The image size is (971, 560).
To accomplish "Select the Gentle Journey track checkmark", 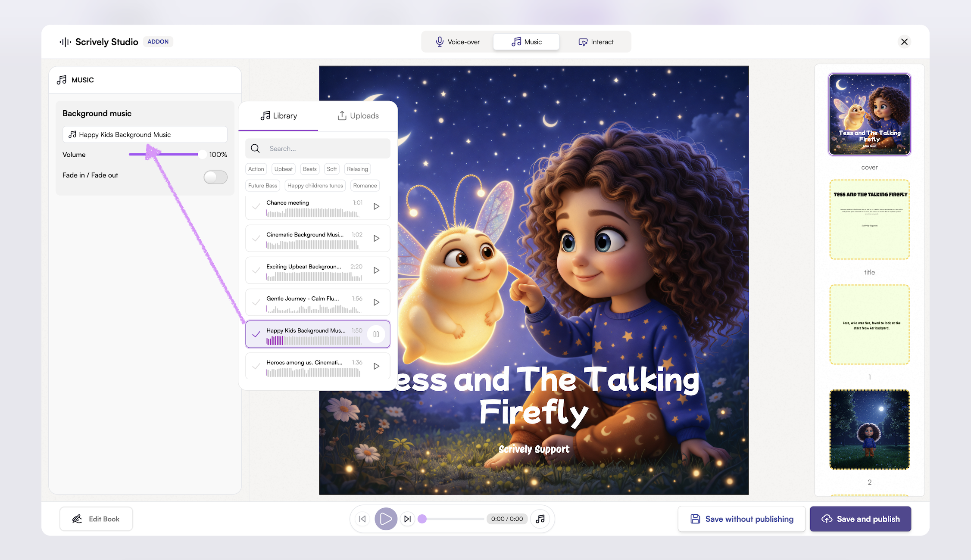I will coord(256,302).
